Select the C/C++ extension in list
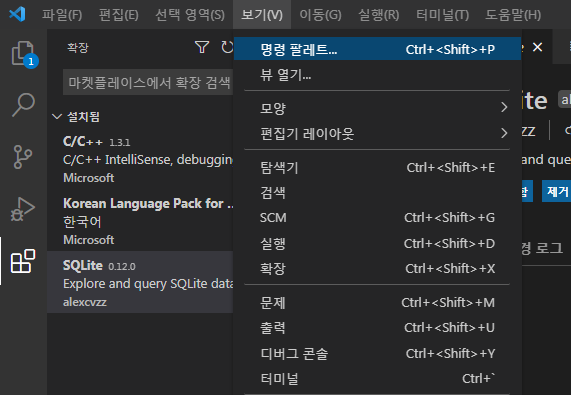This screenshot has height=395, width=571. pyautogui.click(x=140, y=159)
